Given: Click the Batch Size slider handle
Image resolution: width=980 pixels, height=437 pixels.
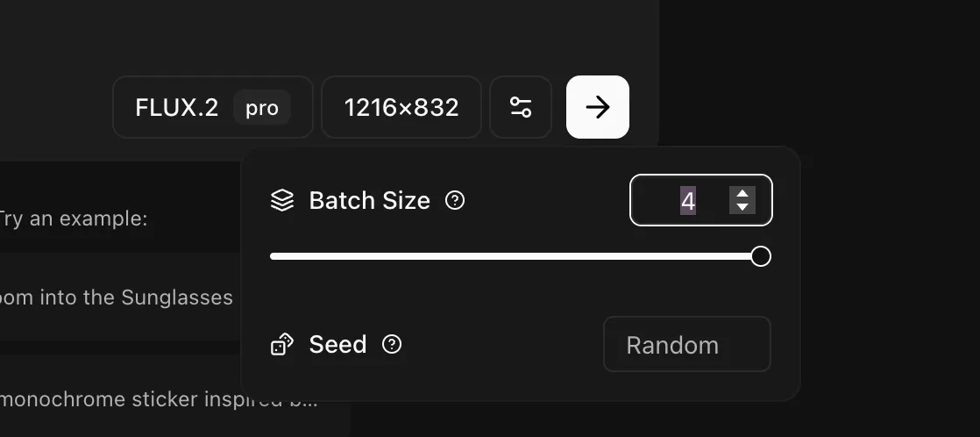Looking at the screenshot, I should click(x=761, y=256).
